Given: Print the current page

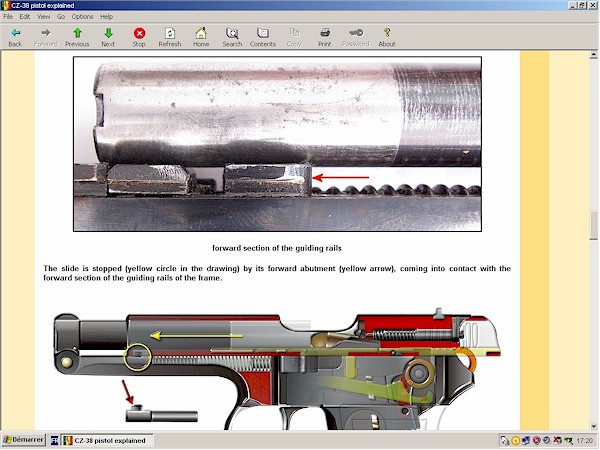Looking at the screenshot, I should 324,37.
